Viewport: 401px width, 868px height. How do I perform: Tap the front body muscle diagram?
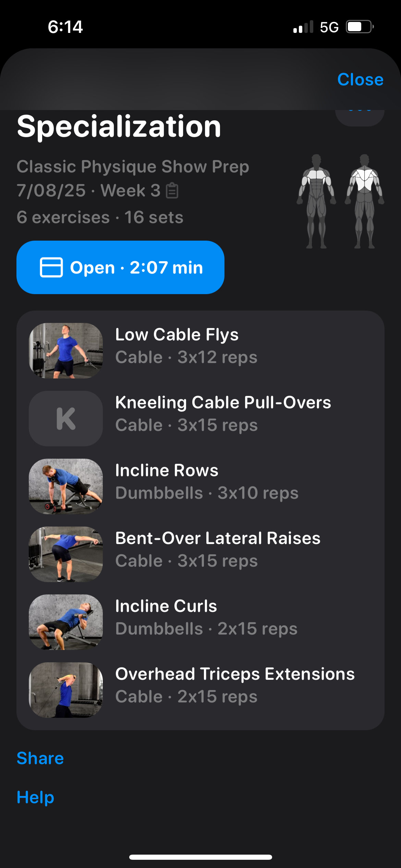(316, 201)
